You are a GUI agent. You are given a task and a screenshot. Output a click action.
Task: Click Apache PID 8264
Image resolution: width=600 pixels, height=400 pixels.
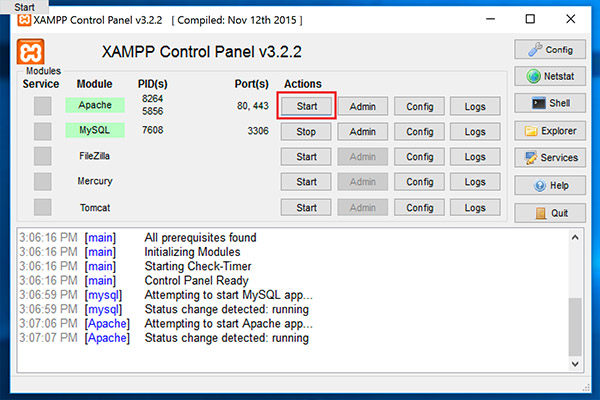[153, 99]
